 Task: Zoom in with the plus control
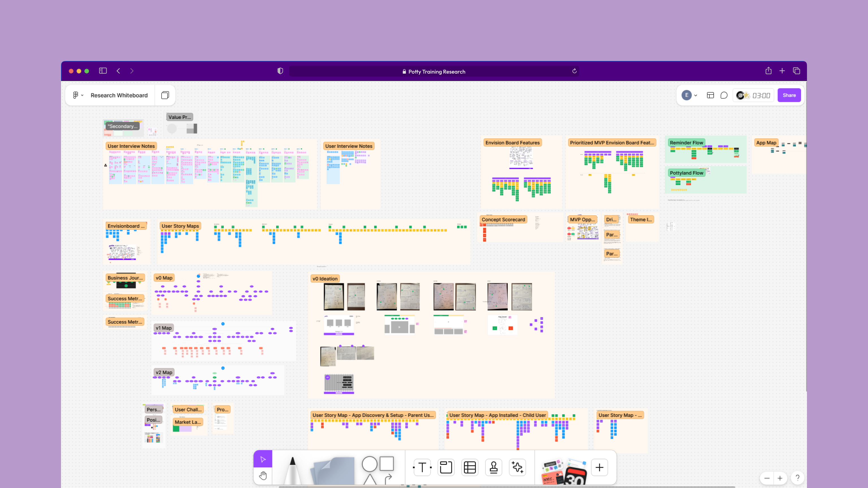780,478
